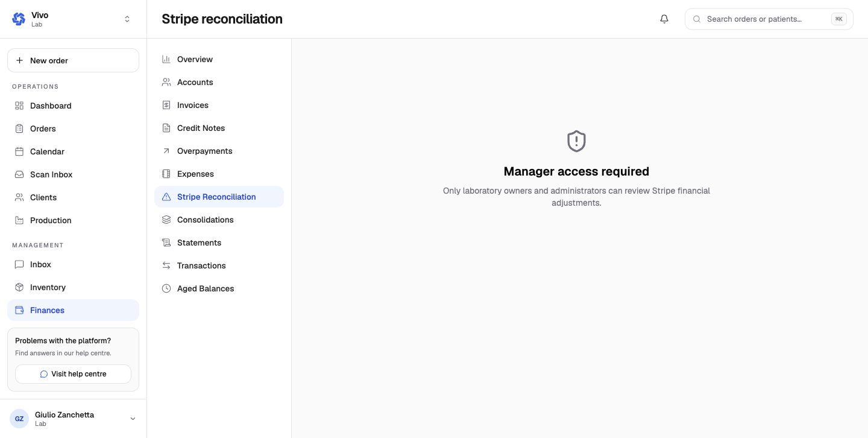The height and width of the screenshot is (438, 868).
Task: Click the Orders clipboard icon
Action: (x=19, y=129)
